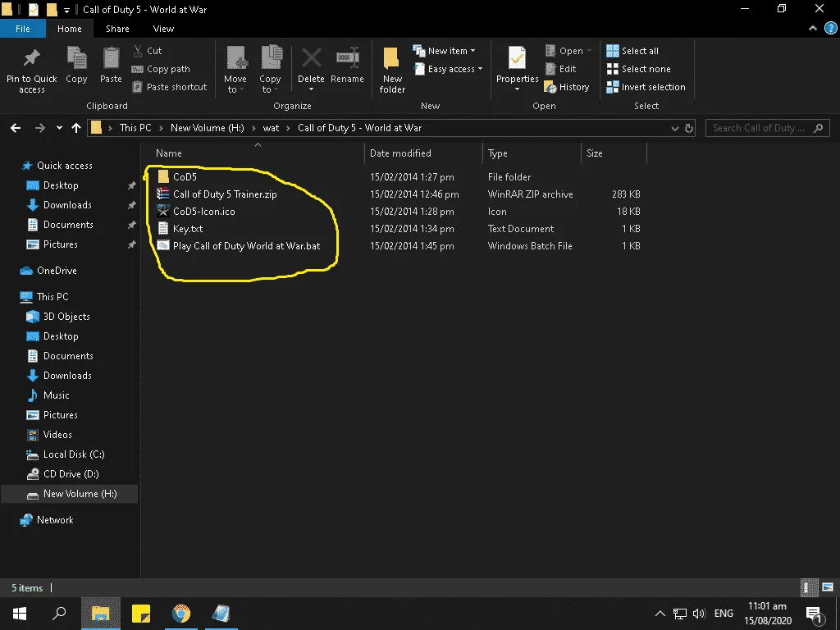
Task: Switch to the Share ribbon tab
Action: pyautogui.click(x=117, y=29)
